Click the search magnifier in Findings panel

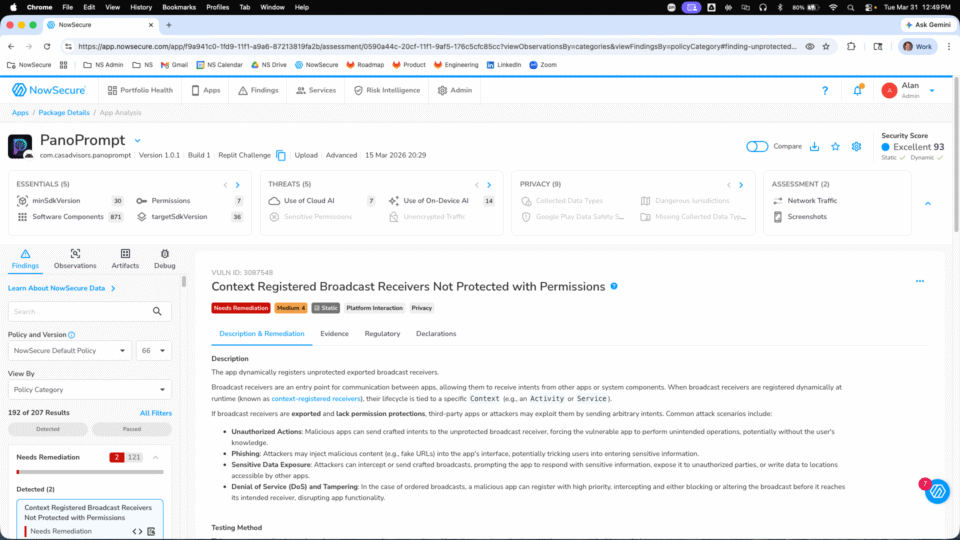click(157, 312)
